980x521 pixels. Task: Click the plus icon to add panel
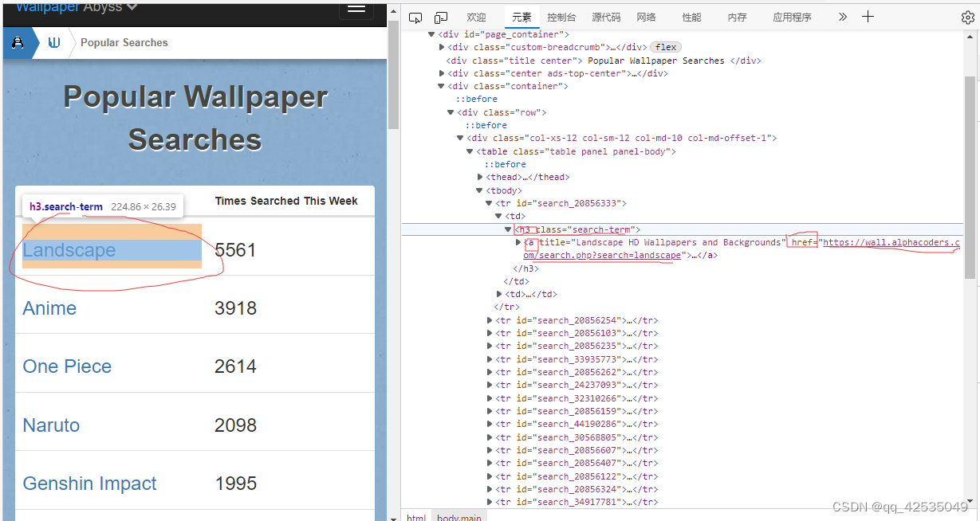pyautogui.click(x=868, y=17)
